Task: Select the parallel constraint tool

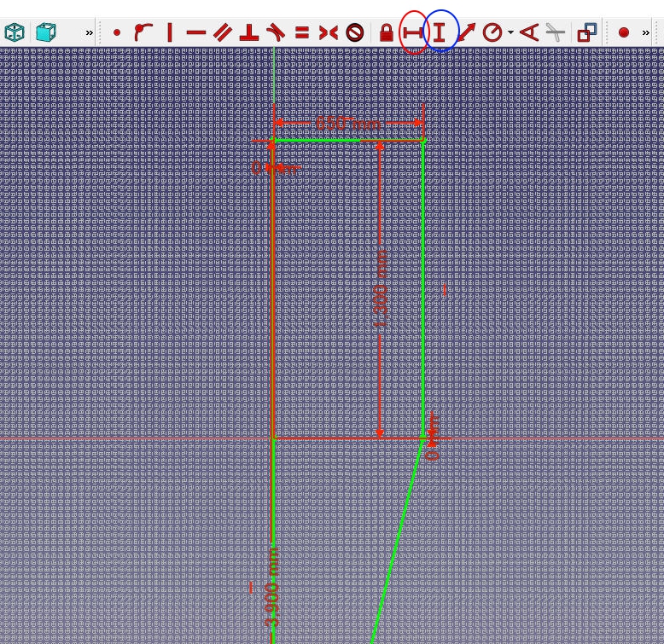Action: (x=223, y=32)
